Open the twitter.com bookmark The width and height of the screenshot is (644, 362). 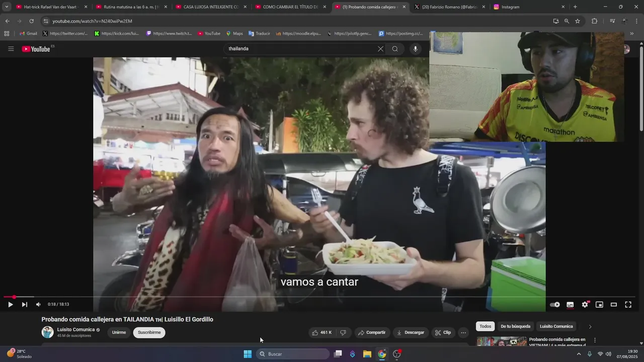(65, 34)
